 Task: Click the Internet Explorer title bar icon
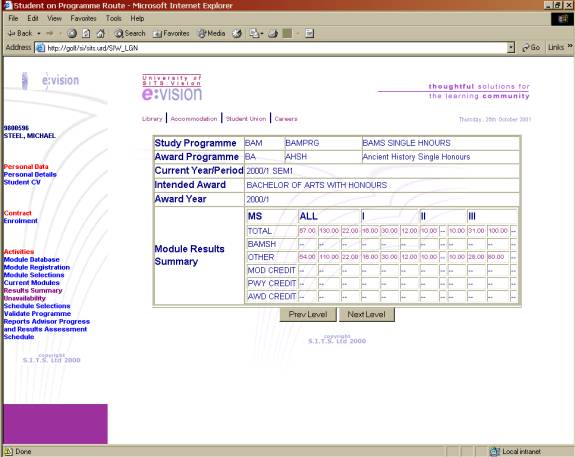(7, 6)
